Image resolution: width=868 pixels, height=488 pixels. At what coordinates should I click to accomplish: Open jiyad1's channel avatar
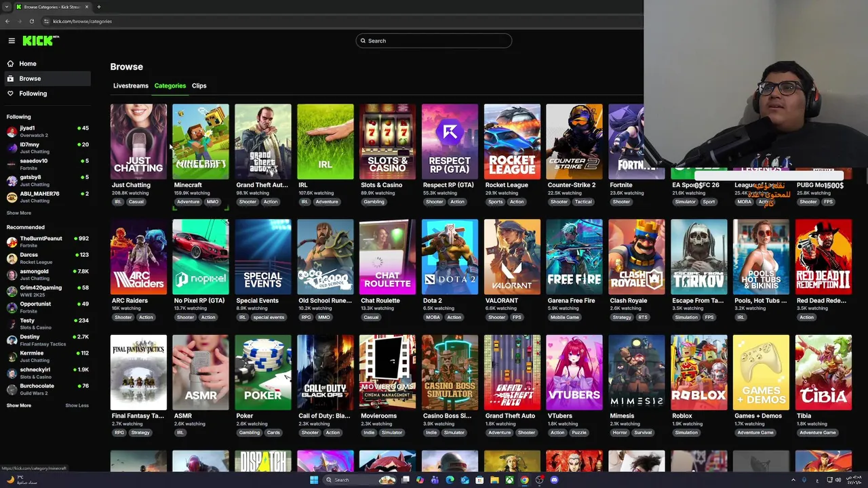pyautogui.click(x=12, y=131)
